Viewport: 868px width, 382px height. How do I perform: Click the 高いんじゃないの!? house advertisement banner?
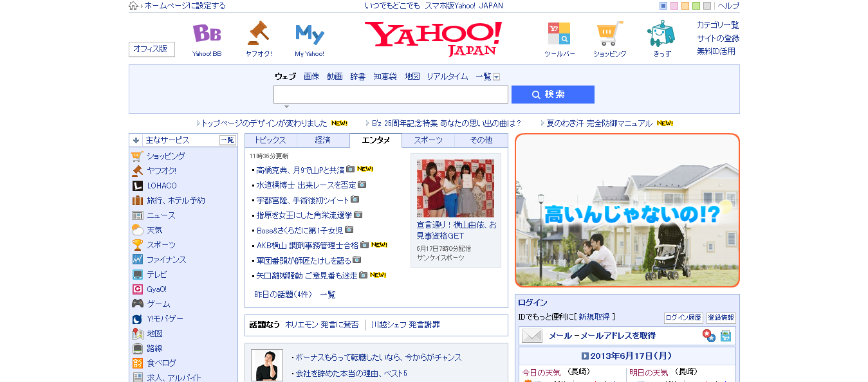[627, 210]
